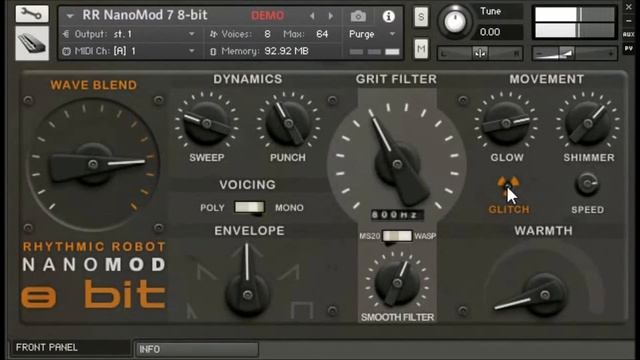Click the Smooth Filter knob
Viewport: 640px width, 360px height.
pyautogui.click(x=397, y=282)
